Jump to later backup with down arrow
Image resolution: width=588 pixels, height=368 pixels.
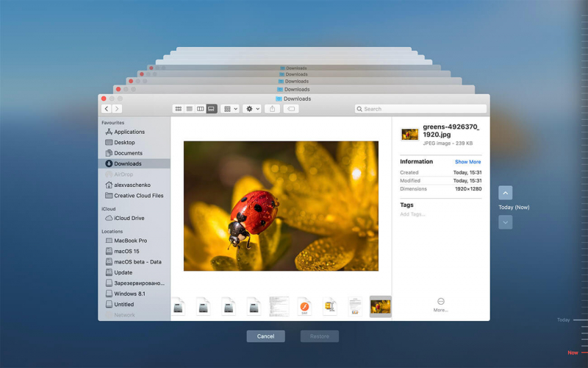tap(506, 222)
